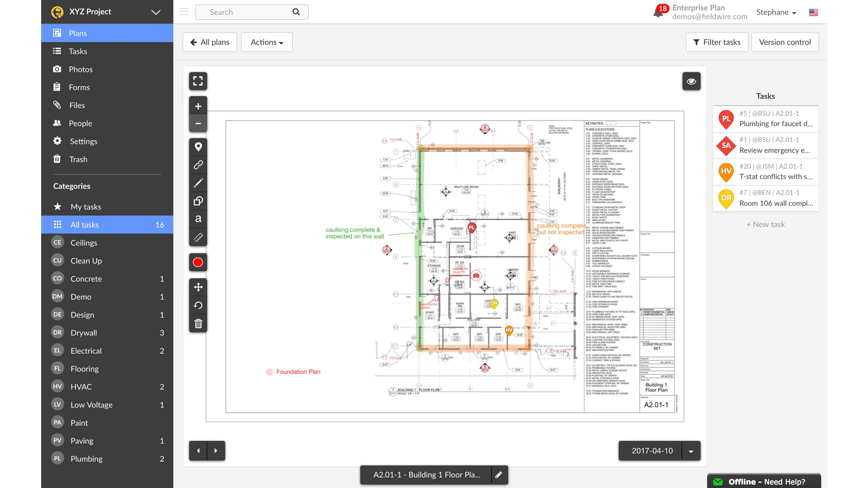Image resolution: width=868 pixels, height=488 pixels.
Task: Select the shapes tool
Action: coord(198,201)
